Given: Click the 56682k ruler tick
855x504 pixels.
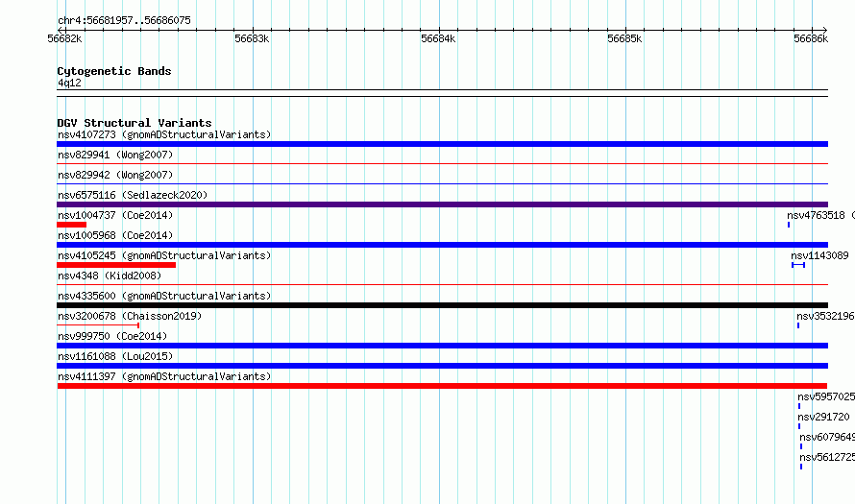Looking at the screenshot, I should [x=65, y=38].
